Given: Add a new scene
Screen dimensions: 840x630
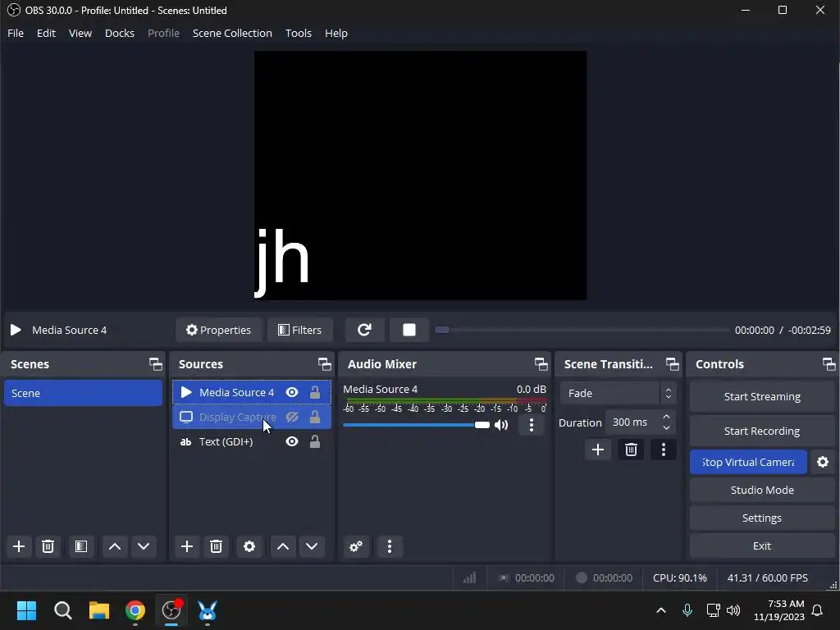Looking at the screenshot, I should click(19, 546).
